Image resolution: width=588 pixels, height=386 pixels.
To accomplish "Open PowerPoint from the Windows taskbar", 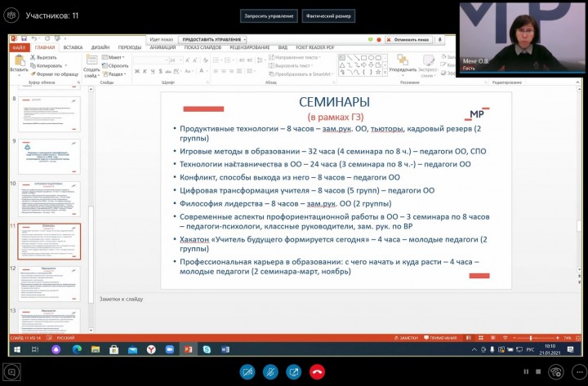I will click(188, 349).
